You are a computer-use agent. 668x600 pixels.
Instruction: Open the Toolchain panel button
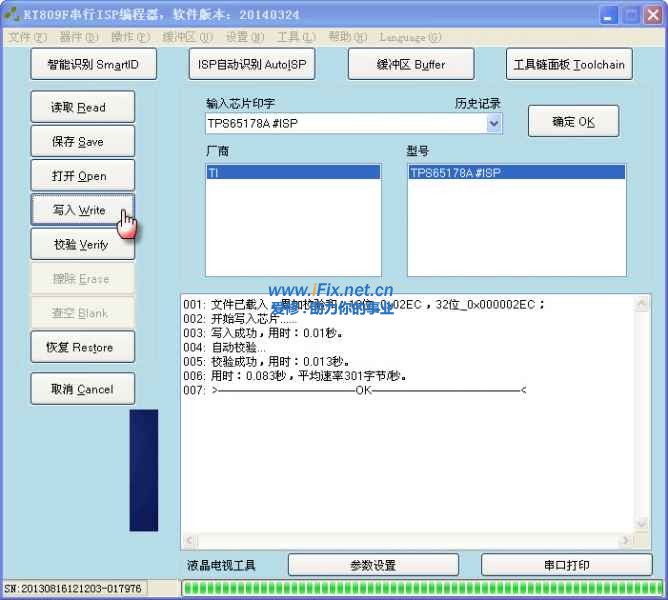[x=568, y=64]
